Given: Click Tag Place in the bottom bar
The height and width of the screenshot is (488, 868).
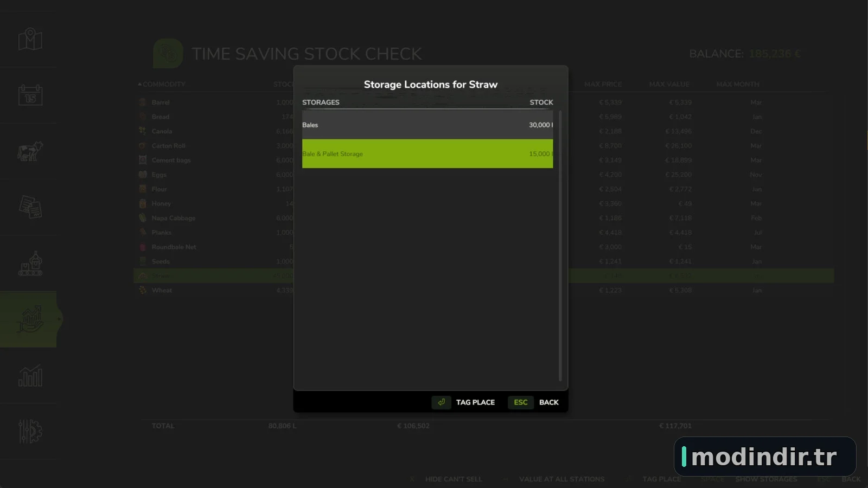Looking at the screenshot, I should tap(662, 479).
